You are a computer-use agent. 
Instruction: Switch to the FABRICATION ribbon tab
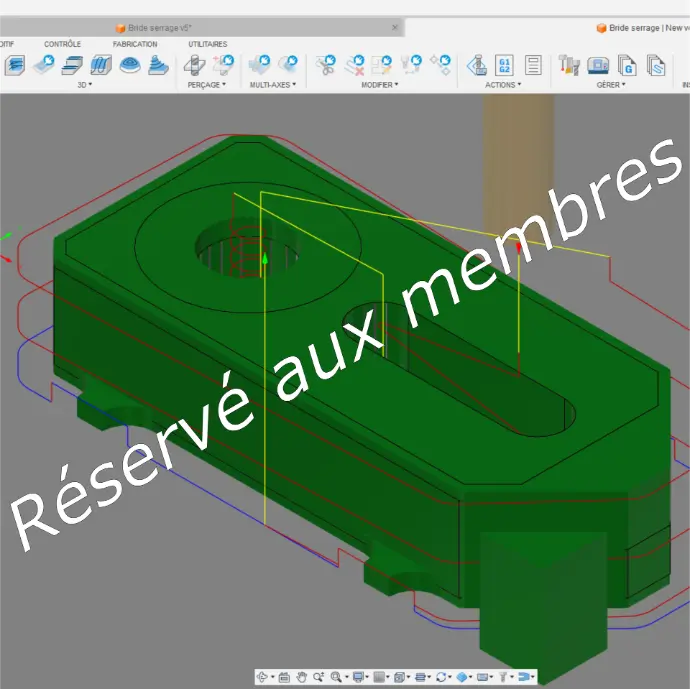[135, 44]
